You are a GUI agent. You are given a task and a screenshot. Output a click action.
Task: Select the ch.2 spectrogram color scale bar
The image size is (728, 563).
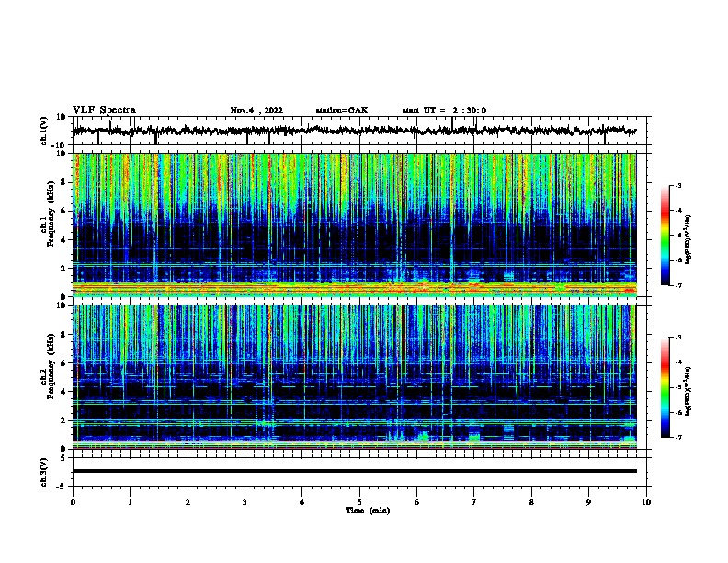click(x=665, y=387)
